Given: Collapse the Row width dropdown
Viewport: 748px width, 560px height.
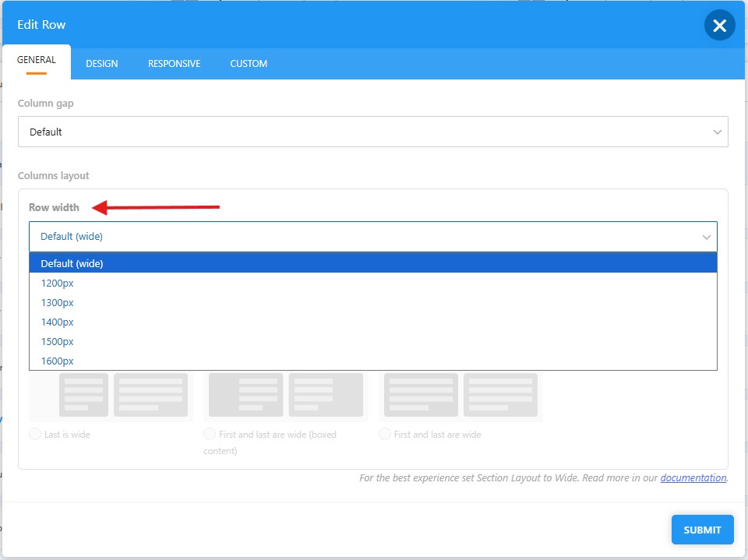Looking at the screenshot, I should (x=373, y=237).
